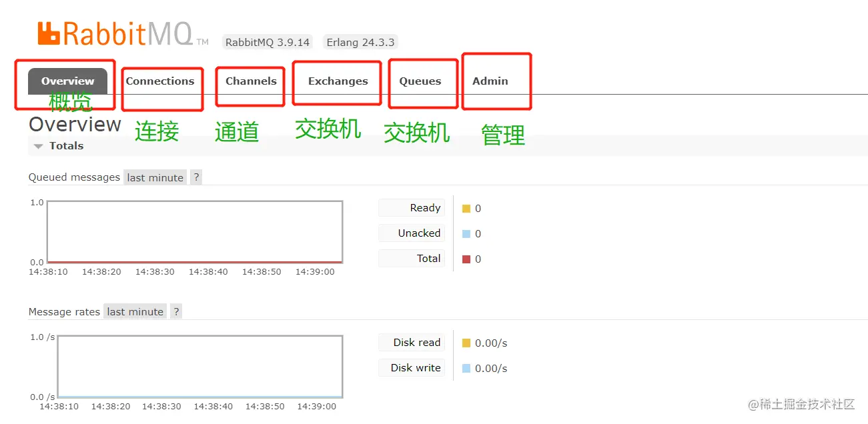Viewport: 868px width, 424px height.
Task: Click the Disk read legend label
Action: coord(412,343)
